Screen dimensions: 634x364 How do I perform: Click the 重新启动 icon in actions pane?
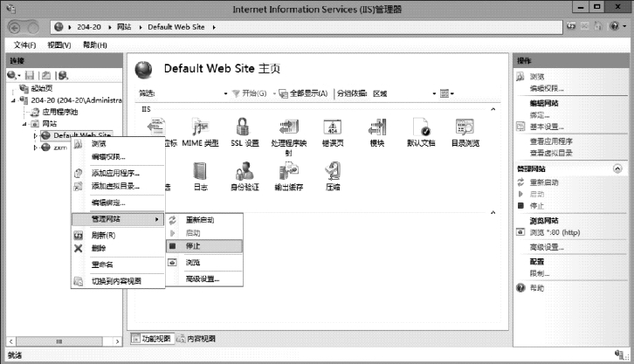[520, 182]
